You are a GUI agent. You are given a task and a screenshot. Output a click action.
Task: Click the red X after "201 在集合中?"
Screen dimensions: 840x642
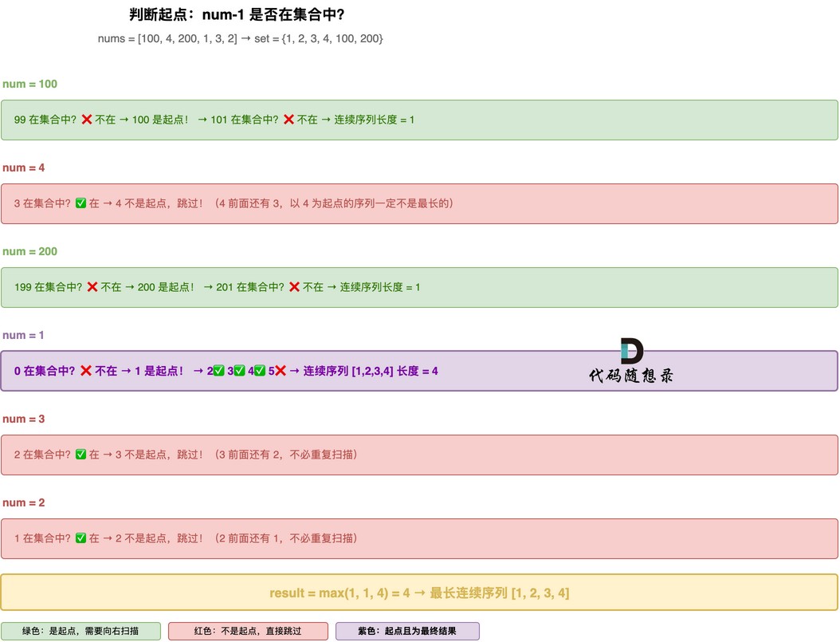pos(294,287)
